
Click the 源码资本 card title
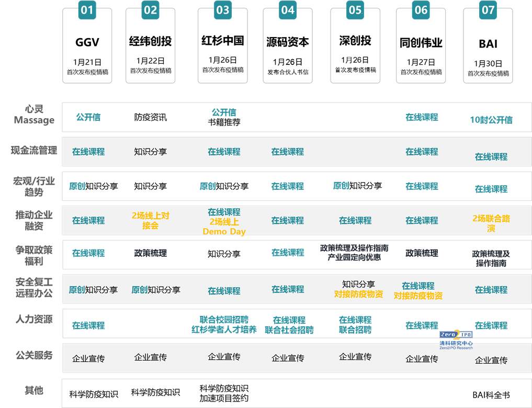pyautogui.click(x=288, y=42)
